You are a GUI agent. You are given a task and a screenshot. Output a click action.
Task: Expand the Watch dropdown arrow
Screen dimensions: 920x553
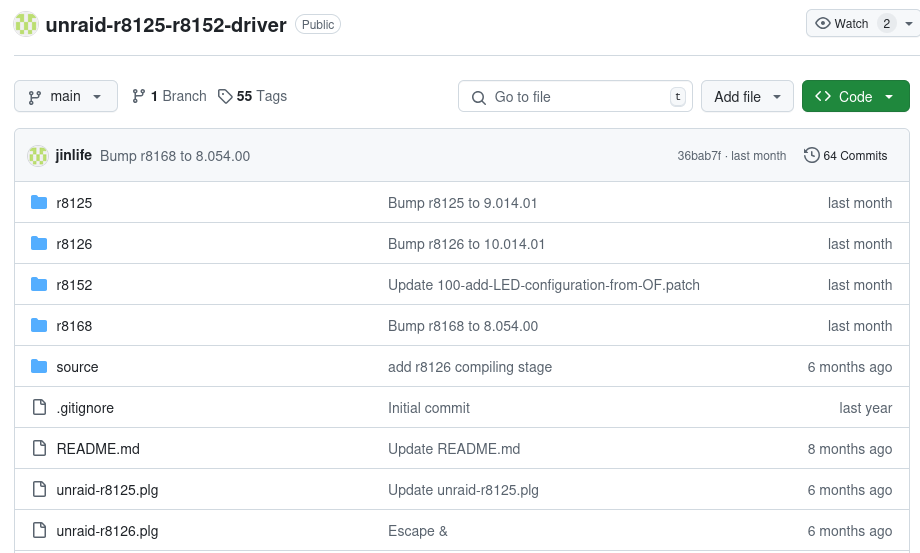click(x=909, y=23)
